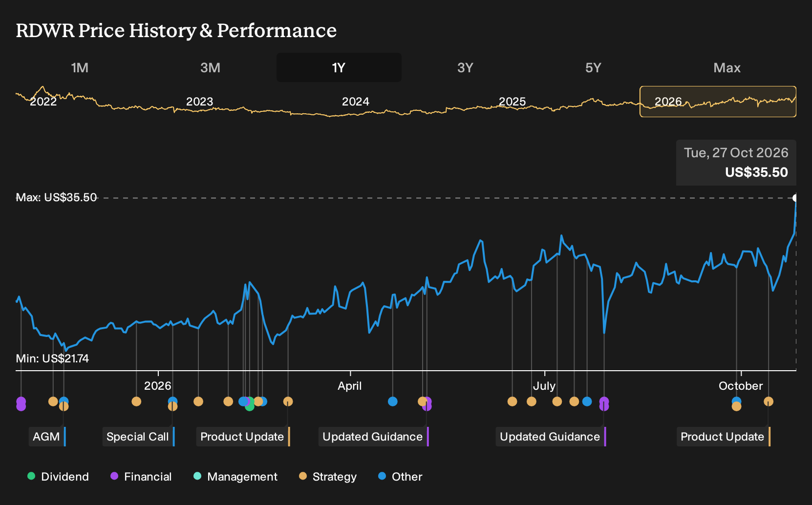This screenshot has width=812, height=505.
Task: Select the 1Y time range tab
Action: [339, 67]
